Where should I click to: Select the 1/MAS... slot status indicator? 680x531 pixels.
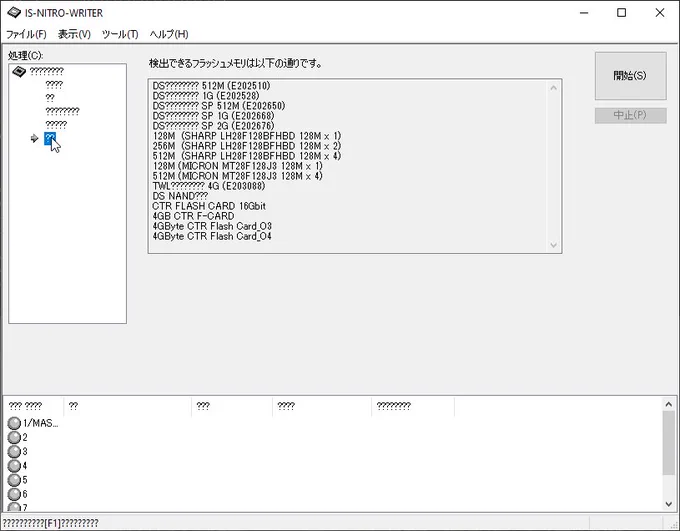coord(14,423)
